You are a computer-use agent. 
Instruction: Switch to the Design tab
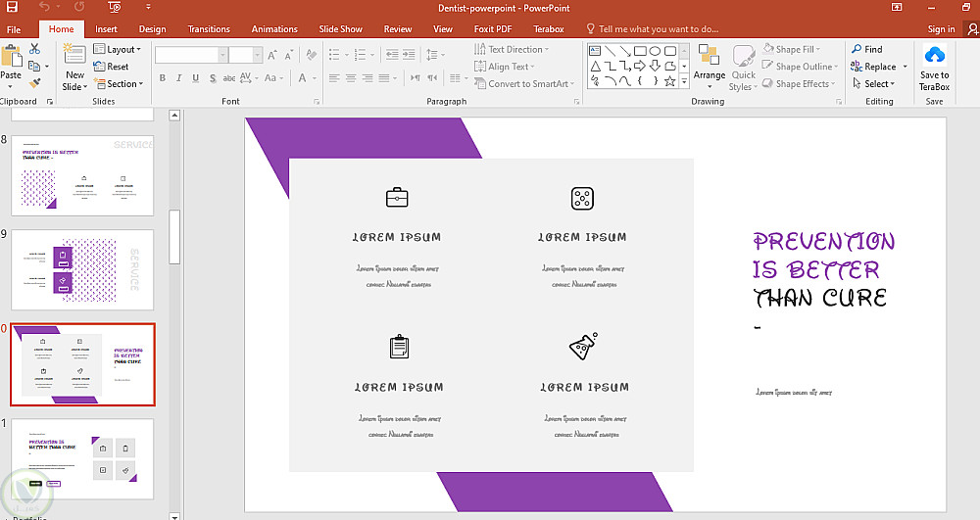153,29
